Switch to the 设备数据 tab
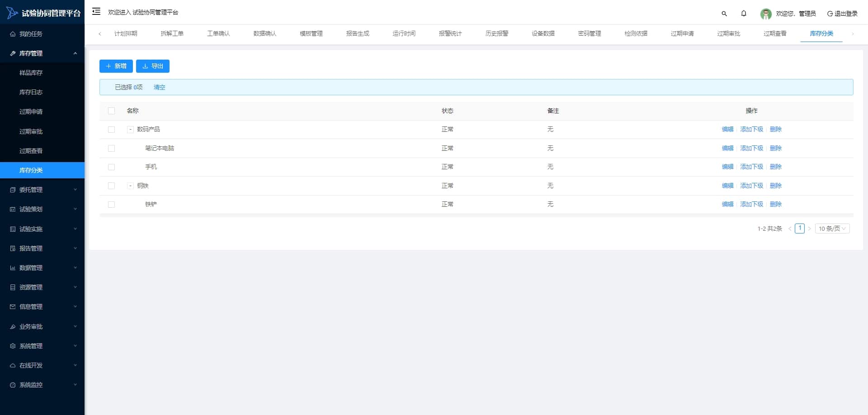 pos(543,33)
